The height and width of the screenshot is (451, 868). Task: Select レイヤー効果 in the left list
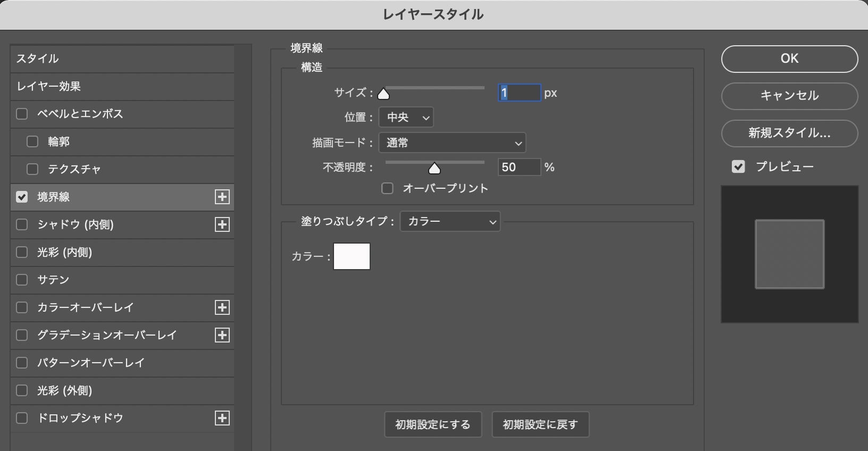122,86
